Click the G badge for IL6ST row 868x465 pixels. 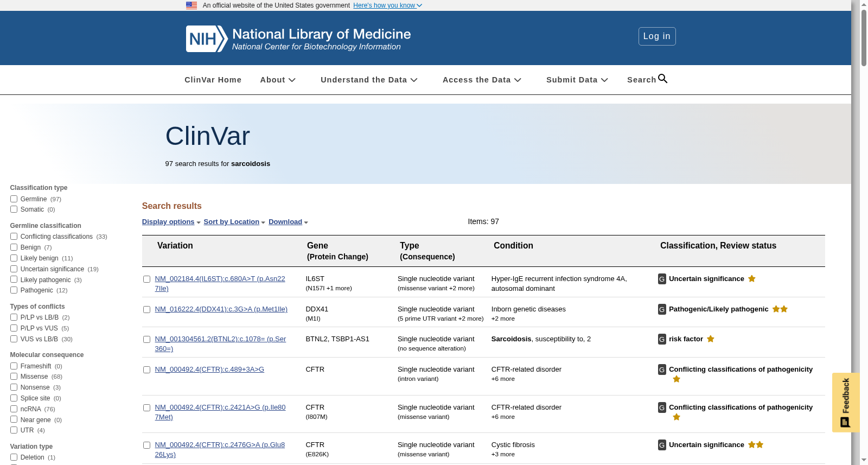[x=662, y=279]
